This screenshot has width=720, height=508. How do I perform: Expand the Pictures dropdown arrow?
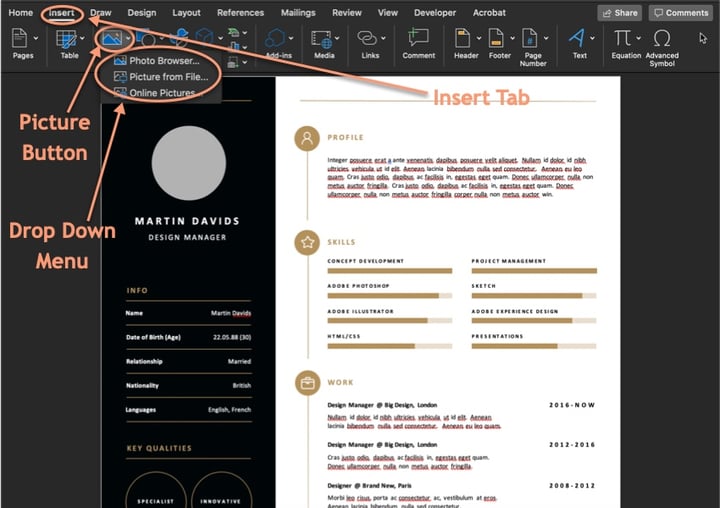(x=128, y=38)
